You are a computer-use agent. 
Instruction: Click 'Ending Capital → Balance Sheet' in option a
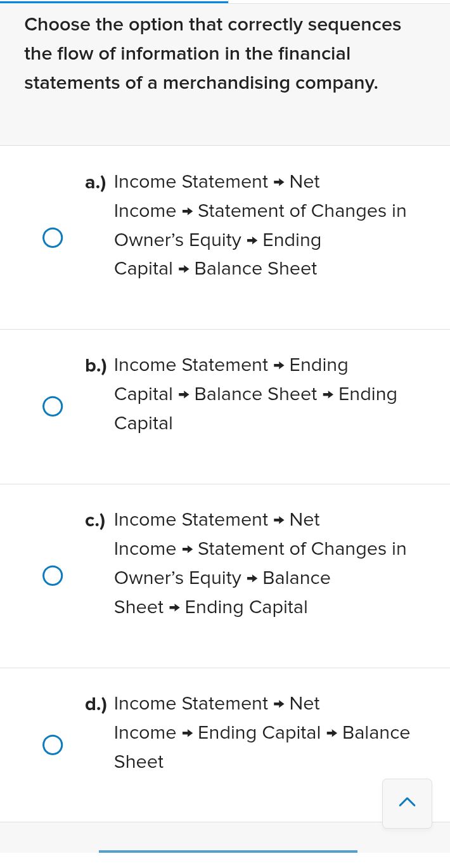(x=215, y=269)
